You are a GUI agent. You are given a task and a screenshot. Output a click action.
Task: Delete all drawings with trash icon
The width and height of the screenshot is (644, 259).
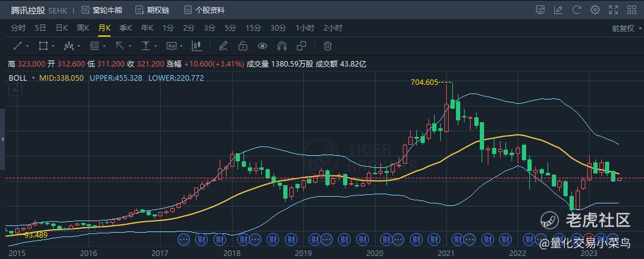(x=327, y=46)
